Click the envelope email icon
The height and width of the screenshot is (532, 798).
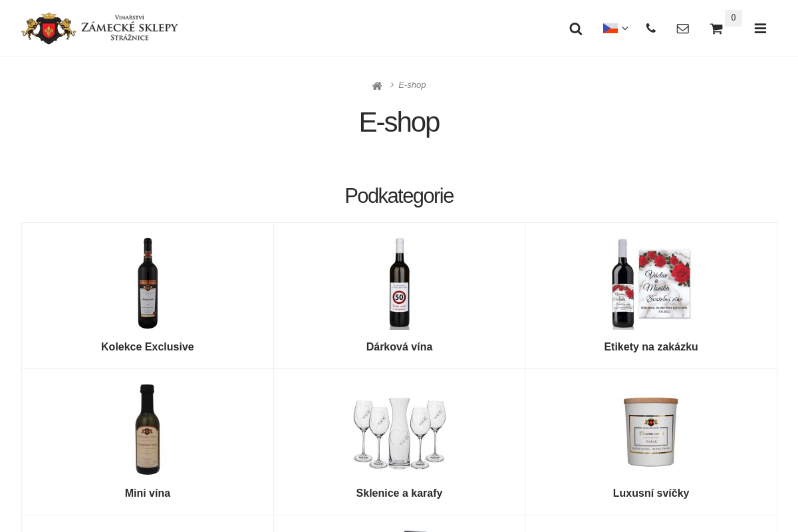point(682,29)
